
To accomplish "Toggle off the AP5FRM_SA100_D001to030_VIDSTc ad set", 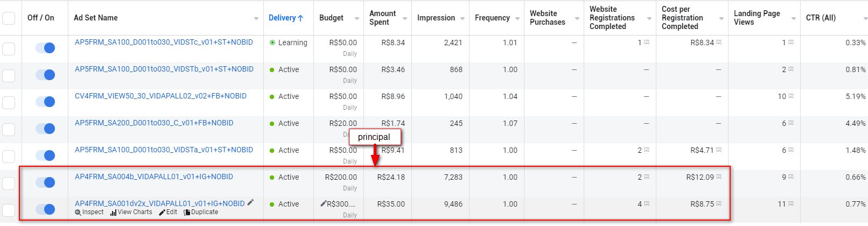I will [45, 48].
